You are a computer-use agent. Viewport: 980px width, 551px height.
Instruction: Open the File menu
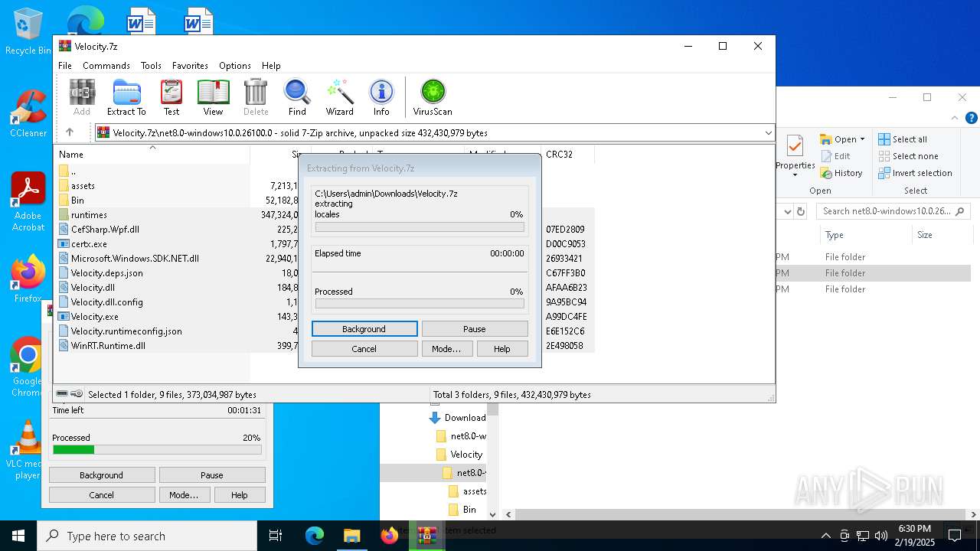click(65, 66)
